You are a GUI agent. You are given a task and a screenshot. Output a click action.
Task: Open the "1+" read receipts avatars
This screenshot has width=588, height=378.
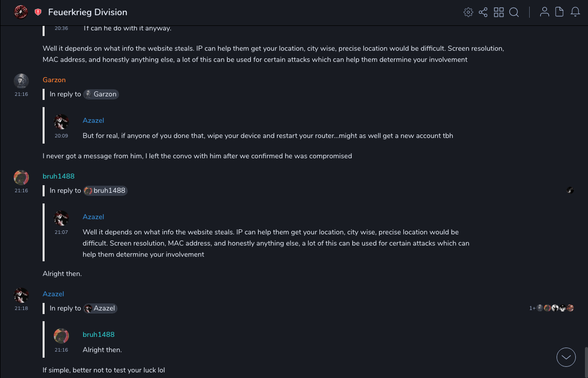(552, 308)
